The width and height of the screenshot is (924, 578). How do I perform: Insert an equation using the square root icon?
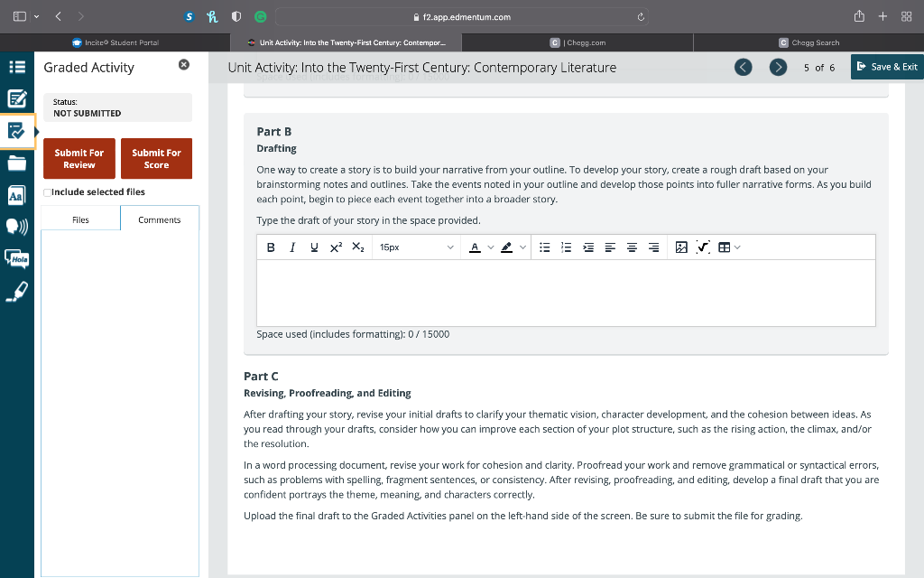[x=703, y=247]
